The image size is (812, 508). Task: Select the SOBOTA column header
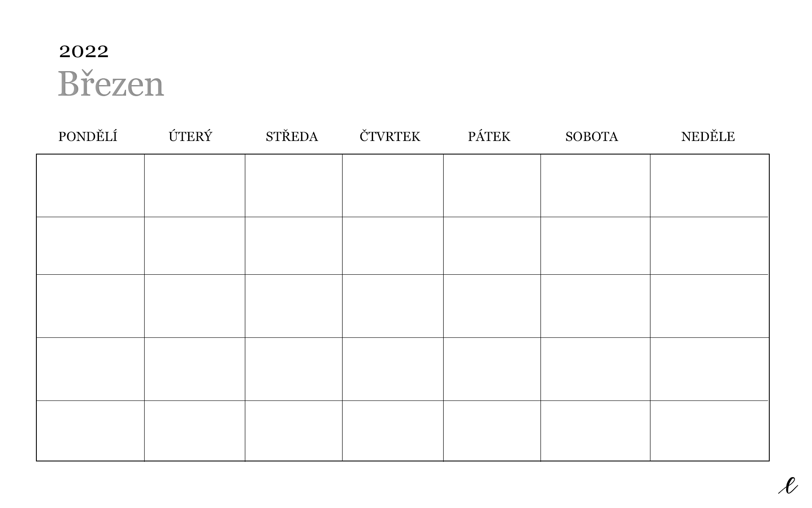click(592, 136)
